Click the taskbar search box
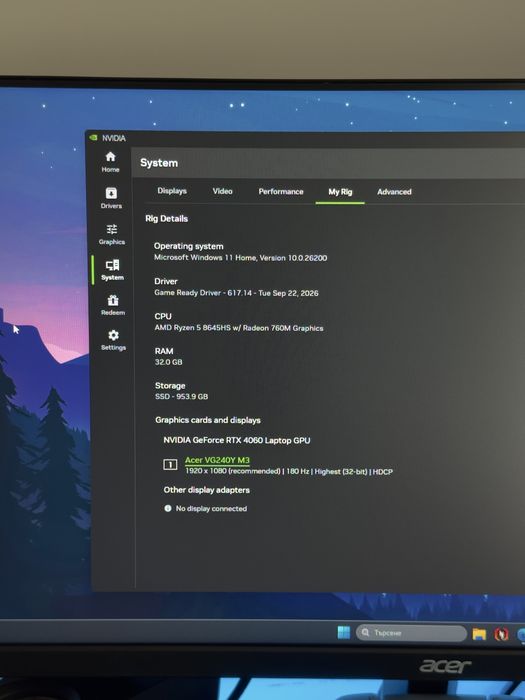 click(411, 633)
